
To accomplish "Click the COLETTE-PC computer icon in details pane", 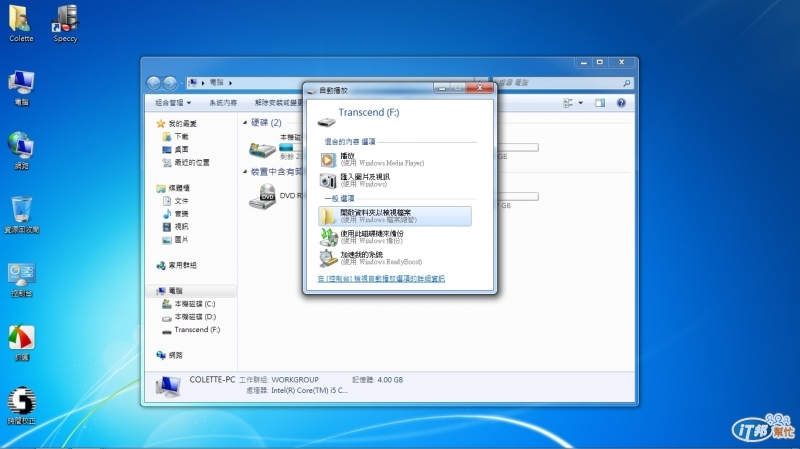I will click(x=168, y=386).
